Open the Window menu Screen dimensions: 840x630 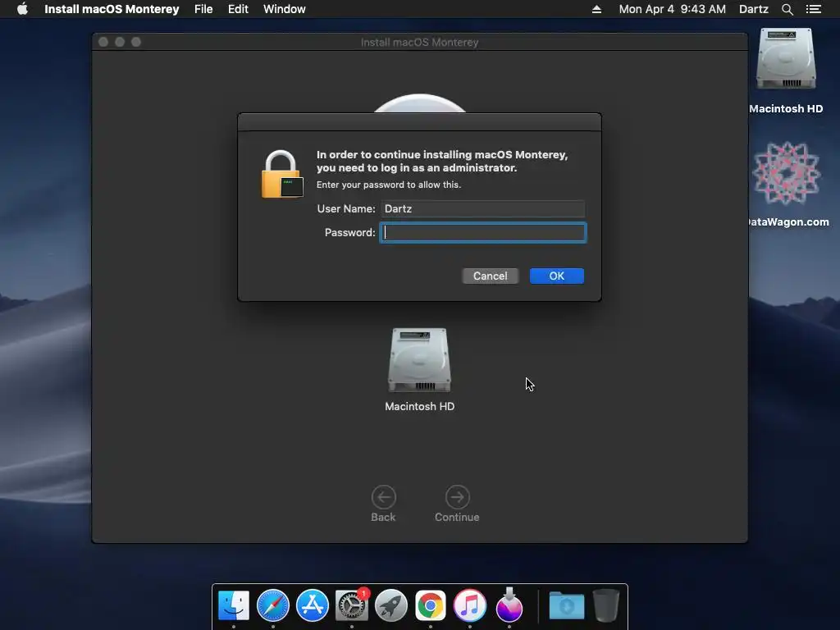tap(284, 9)
